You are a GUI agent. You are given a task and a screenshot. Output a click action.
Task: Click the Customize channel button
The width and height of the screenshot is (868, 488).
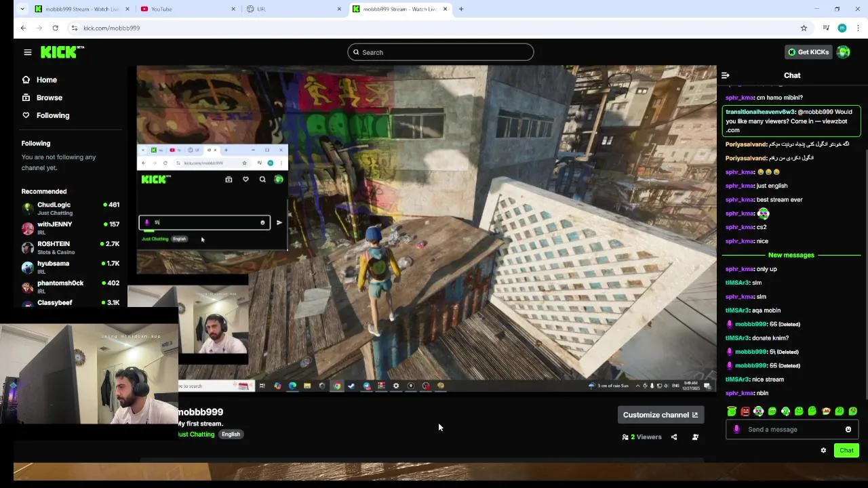[660, 415]
